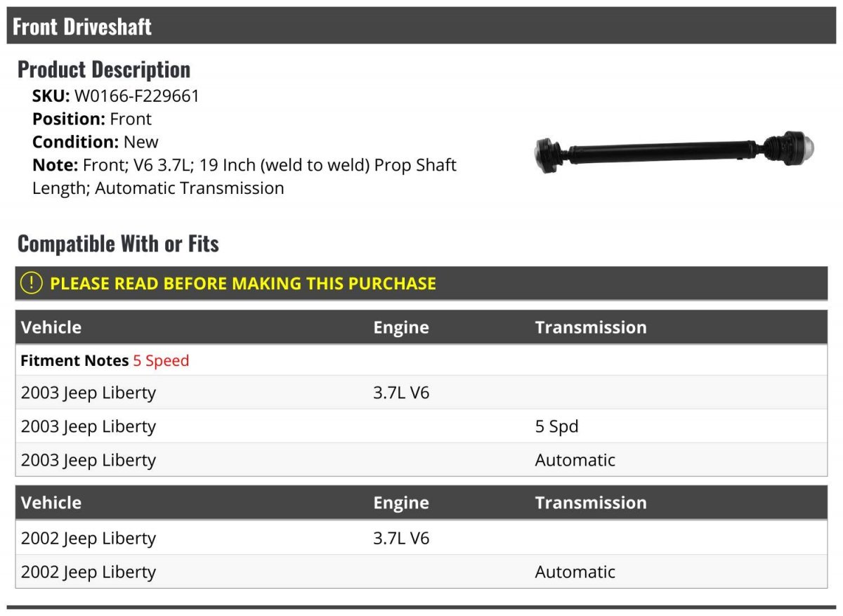The width and height of the screenshot is (843, 616).
Task: Select the Product Description heading
Action: tap(104, 70)
